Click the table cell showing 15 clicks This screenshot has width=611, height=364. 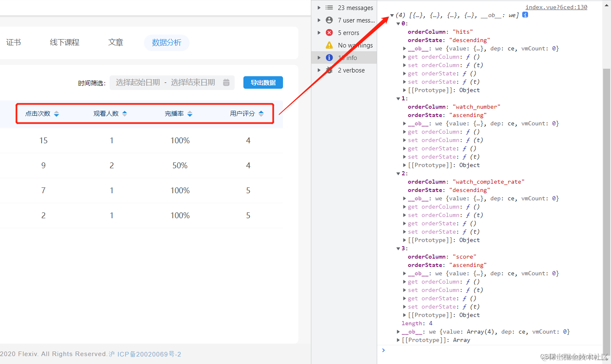coord(43,141)
